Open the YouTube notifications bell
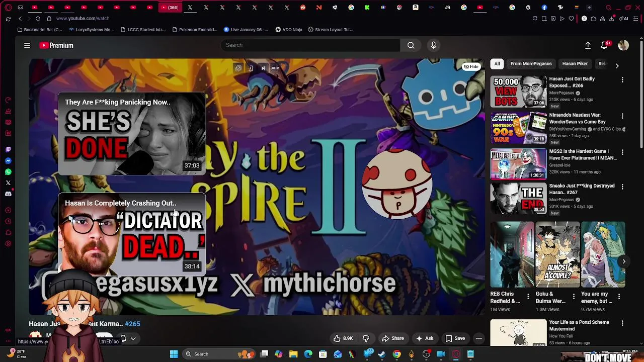This screenshot has height=362, width=644. [x=605, y=45]
